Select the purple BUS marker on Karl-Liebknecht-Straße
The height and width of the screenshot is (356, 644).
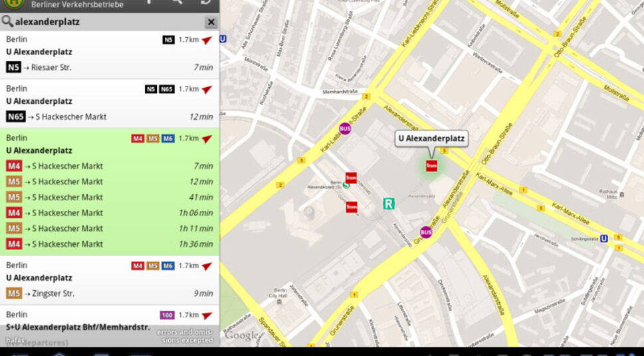(x=345, y=128)
